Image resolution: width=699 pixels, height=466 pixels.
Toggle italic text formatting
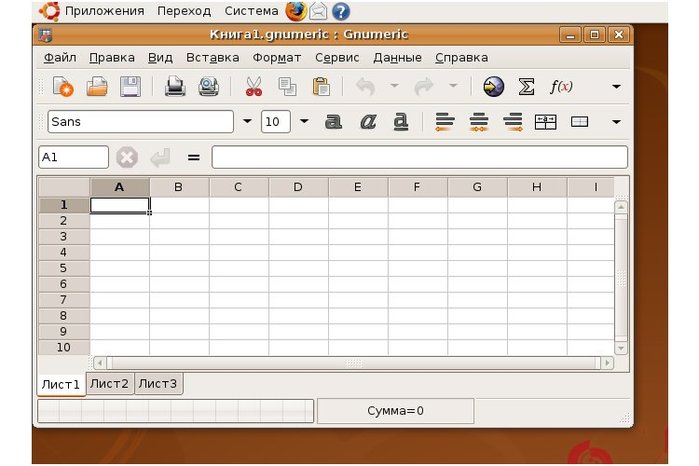(x=368, y=121)
